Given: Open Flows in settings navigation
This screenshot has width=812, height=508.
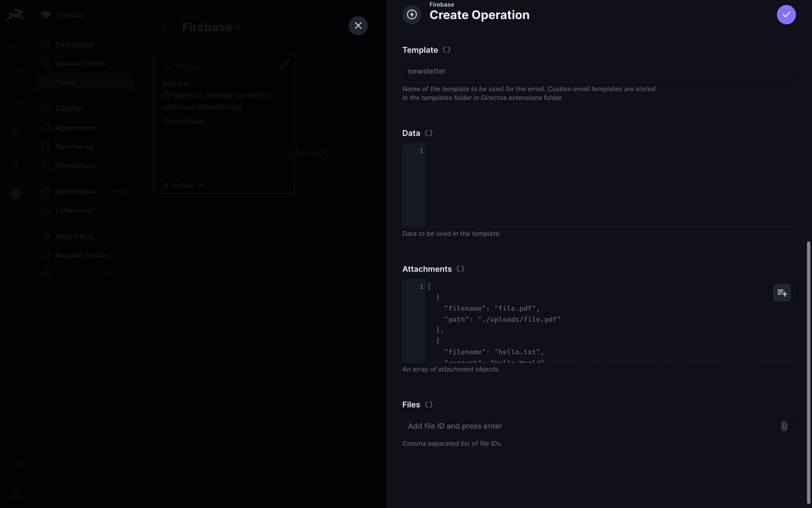Looking at the screenshot, I should (65, 83).
